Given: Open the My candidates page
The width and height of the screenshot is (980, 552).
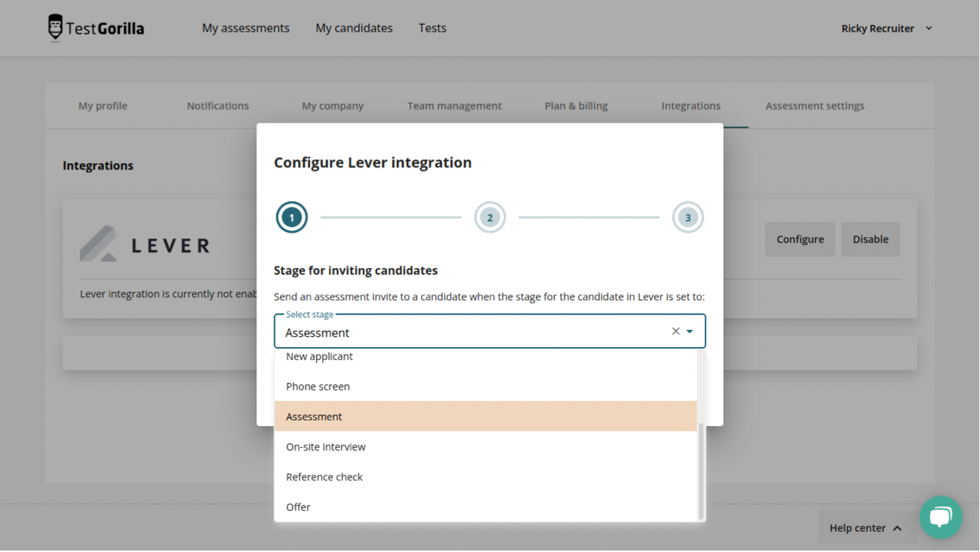Looking at the screenshot, I should click(x=354, y=28).
